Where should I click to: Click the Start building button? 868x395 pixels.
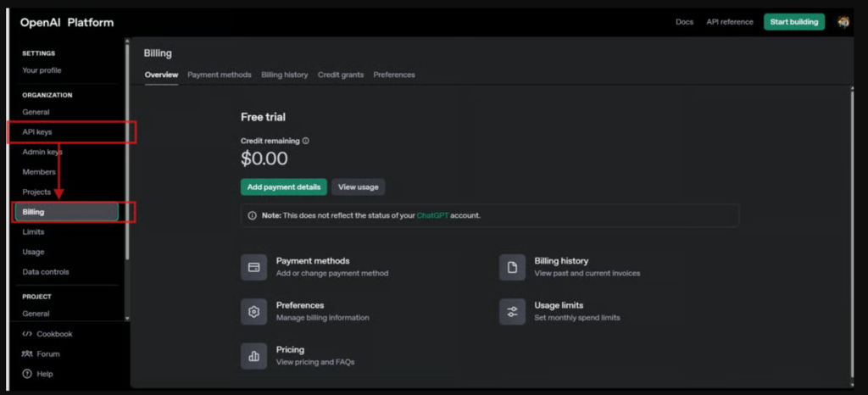pos(793,22)
